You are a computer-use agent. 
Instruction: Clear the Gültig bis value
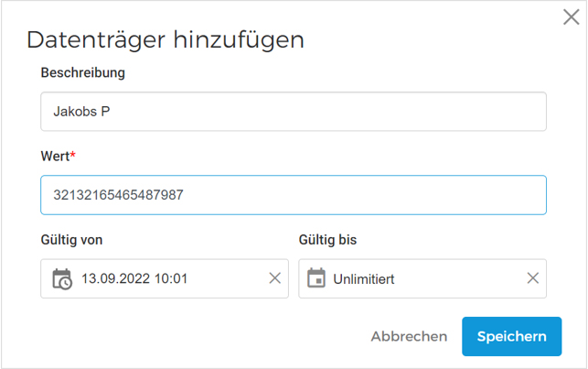533,278
